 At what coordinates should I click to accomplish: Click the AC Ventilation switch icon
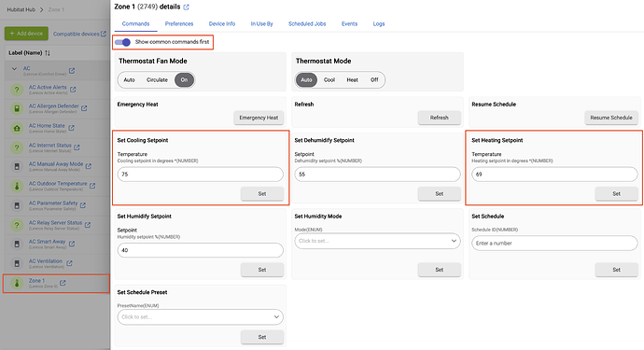coord(17,263)
